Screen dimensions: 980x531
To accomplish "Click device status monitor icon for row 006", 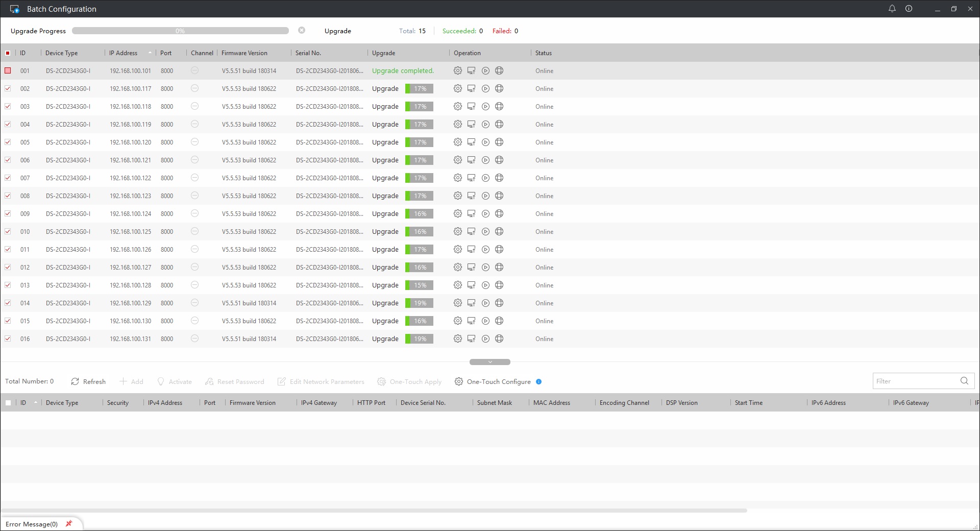I will 471,160.
